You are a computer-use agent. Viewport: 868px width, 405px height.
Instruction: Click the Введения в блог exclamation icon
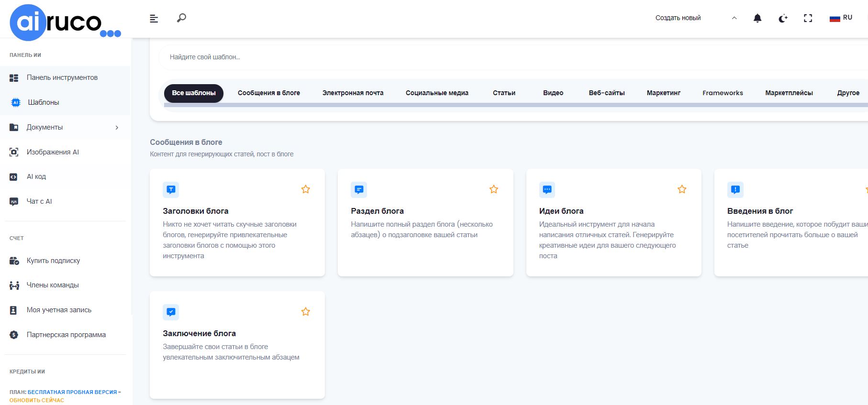pyautogui.click(x=735, y=190)
